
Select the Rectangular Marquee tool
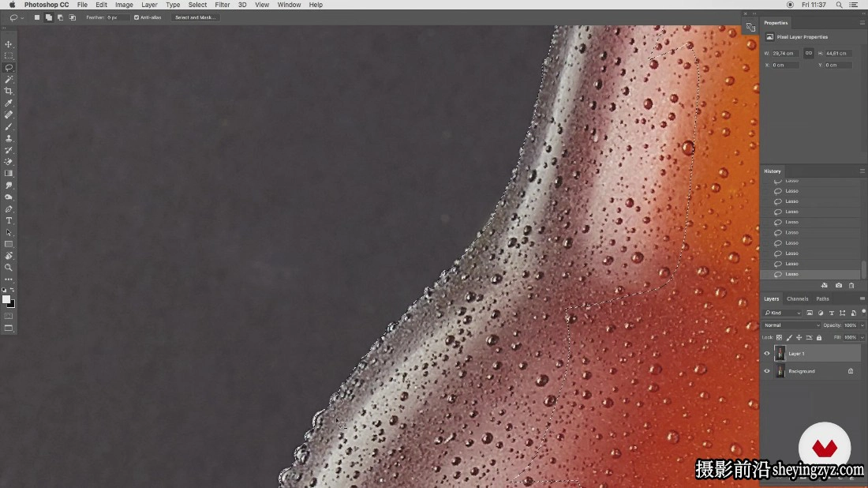(x=9, y=56)
